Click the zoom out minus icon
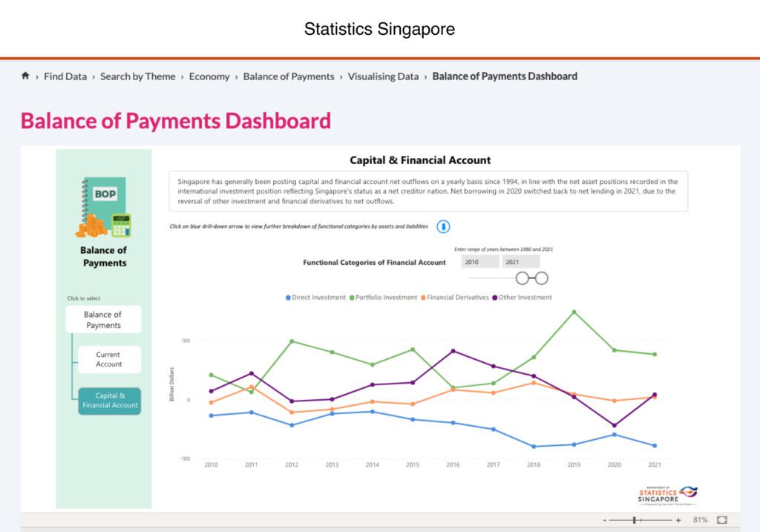Screen dimensions: 760x532 click(605, 520)
